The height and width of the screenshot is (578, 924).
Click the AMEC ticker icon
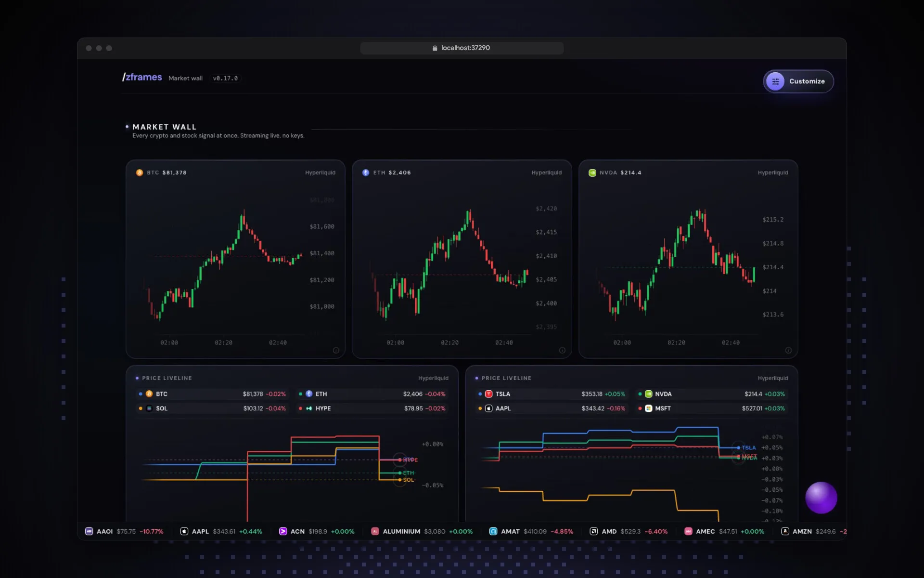[x=688, y=531]
